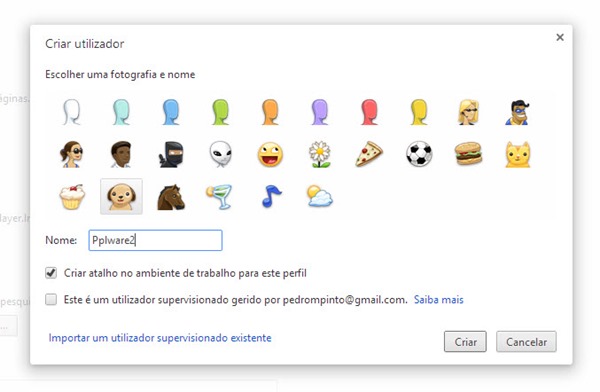This screenshot has width=600, height=392.
Task: Choose the yellow silhouette avatar
Action: tap(419, 112)
